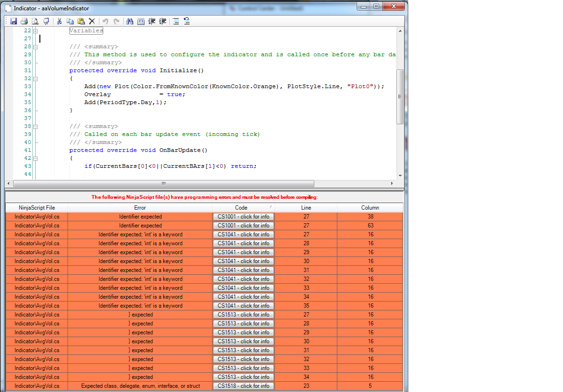The height and width of the screenshot is (392, 563).
Task: Click the Cut scissors icon
Action: coord(59,21)
